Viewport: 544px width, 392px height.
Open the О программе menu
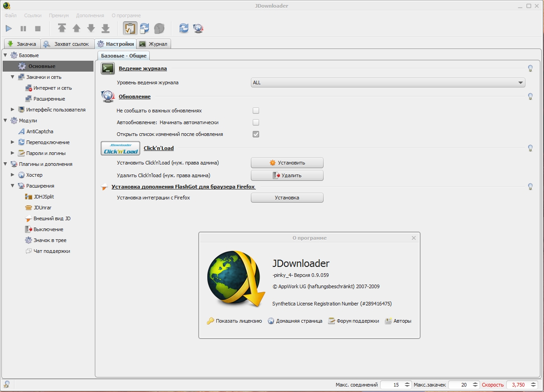(x=126, y=15)
